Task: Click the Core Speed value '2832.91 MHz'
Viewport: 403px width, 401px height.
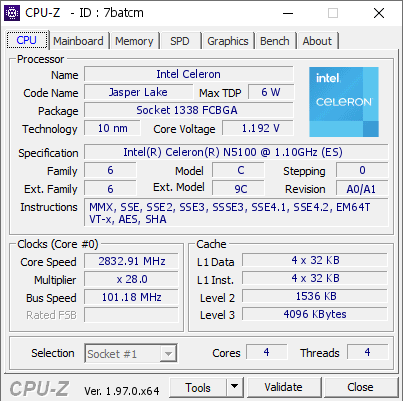Action: tap(131, 261)
